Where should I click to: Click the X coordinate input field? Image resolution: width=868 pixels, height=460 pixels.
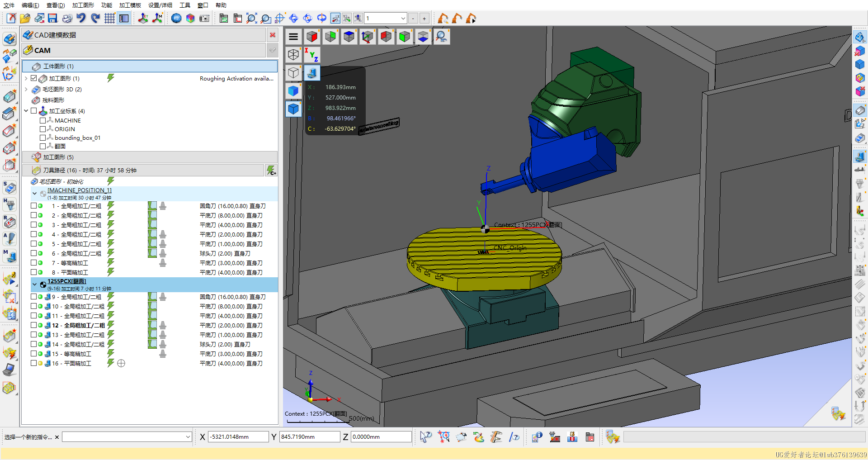point(238,437)
